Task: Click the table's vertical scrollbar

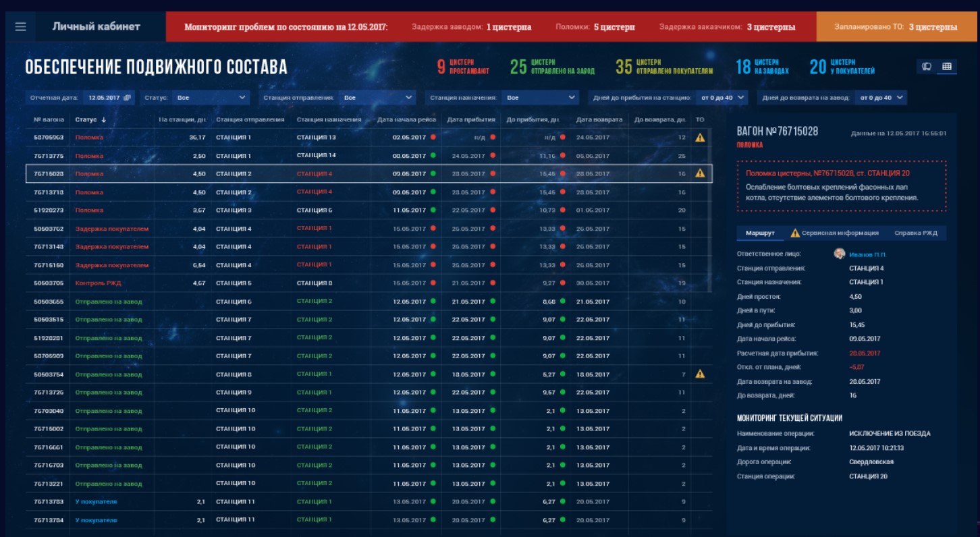Action: click(711, 209)
